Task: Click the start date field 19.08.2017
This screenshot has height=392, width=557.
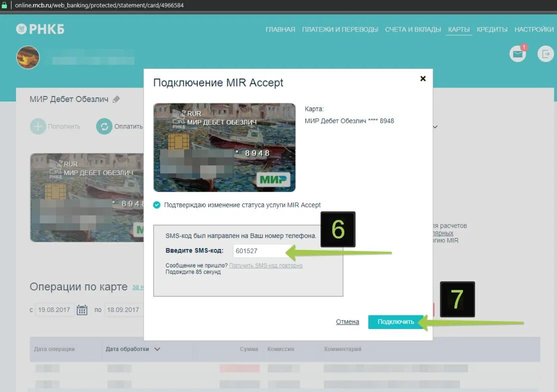Action: click(x=55, y=309)
